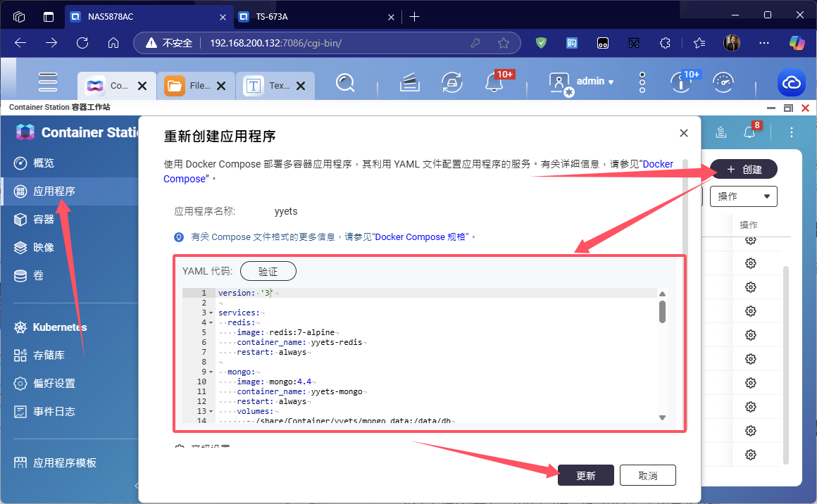Viewport: 817px width, 504px height.
Task: Open the QTS notifications bell
Action: tap(494, 82)
